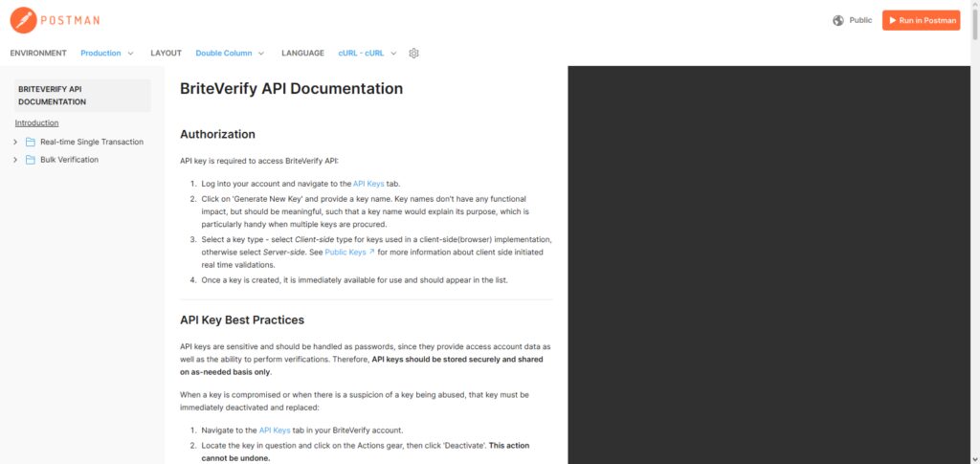
Task: Open documentation settings gear icon
Action: 413,53
